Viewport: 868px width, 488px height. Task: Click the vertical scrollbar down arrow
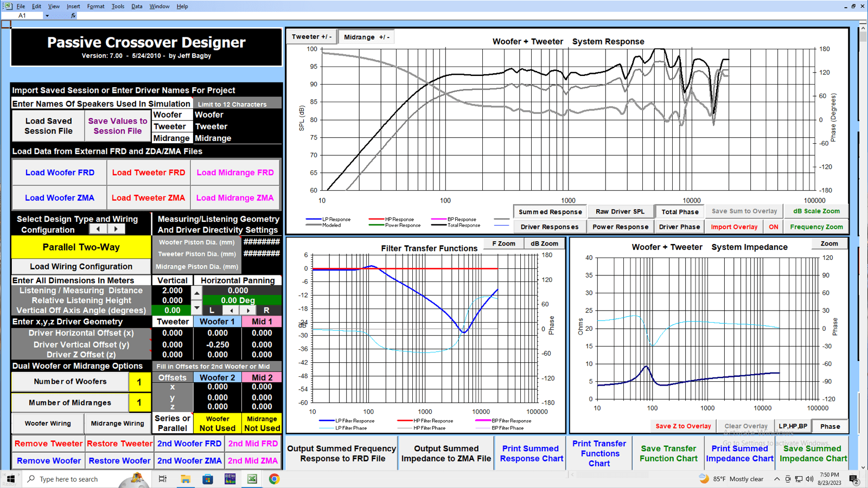(x=863, y=467)
